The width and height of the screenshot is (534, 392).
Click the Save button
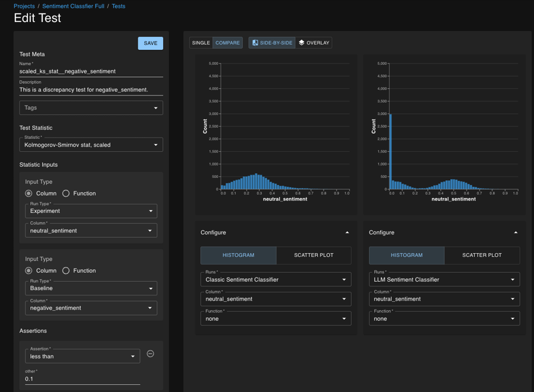(x=150, y=43)
